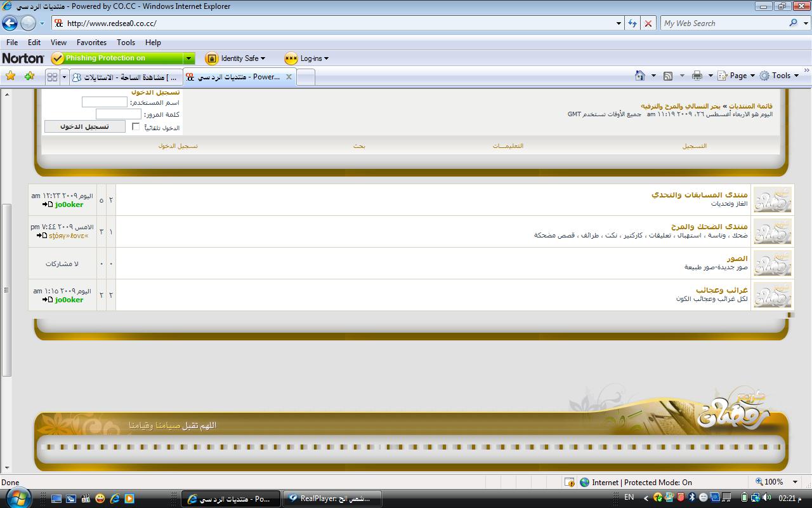812x508 pixels.
Task: Click the Stop loading red X icon
Action: point(648,23)
